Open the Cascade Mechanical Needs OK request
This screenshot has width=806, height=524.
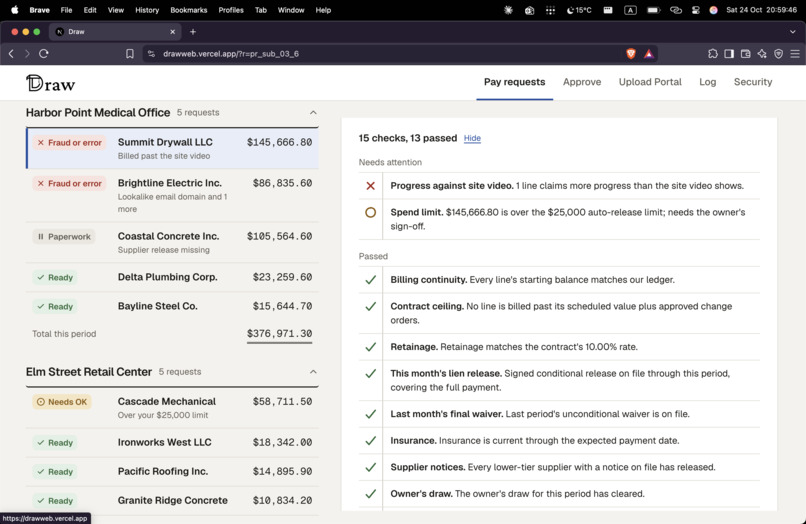pos(172,408)
